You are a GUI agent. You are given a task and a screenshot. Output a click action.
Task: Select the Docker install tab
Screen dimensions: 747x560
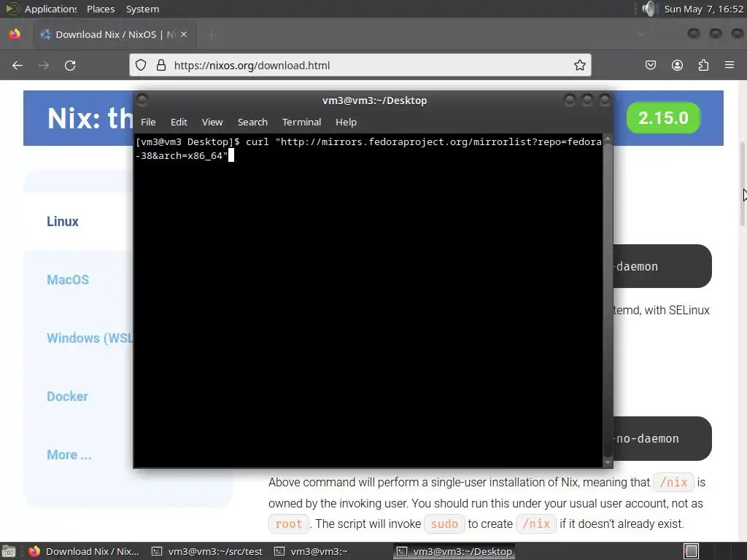click(67, 396)
